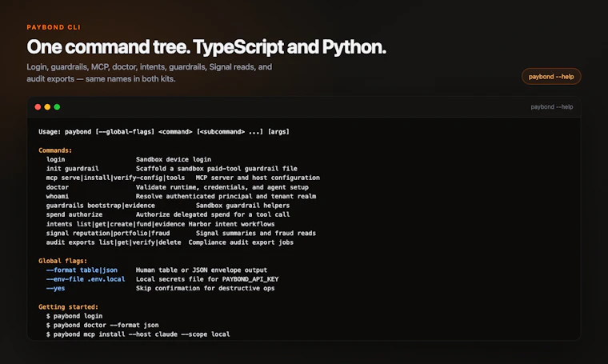Click the "init guardrail" command
608x364 pixels.
[73, 169]
